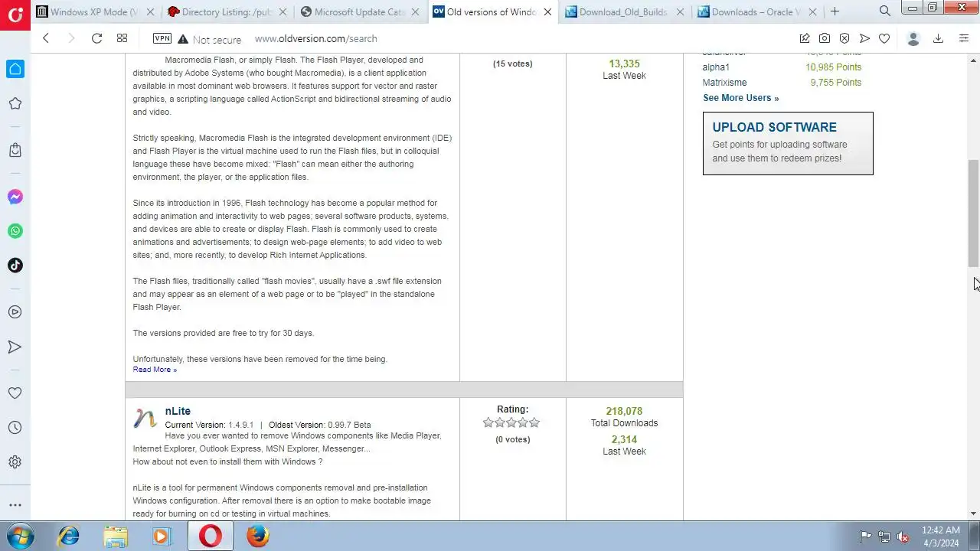Click the nLite program logo
980x551 pixels.
tap(145, 418)
